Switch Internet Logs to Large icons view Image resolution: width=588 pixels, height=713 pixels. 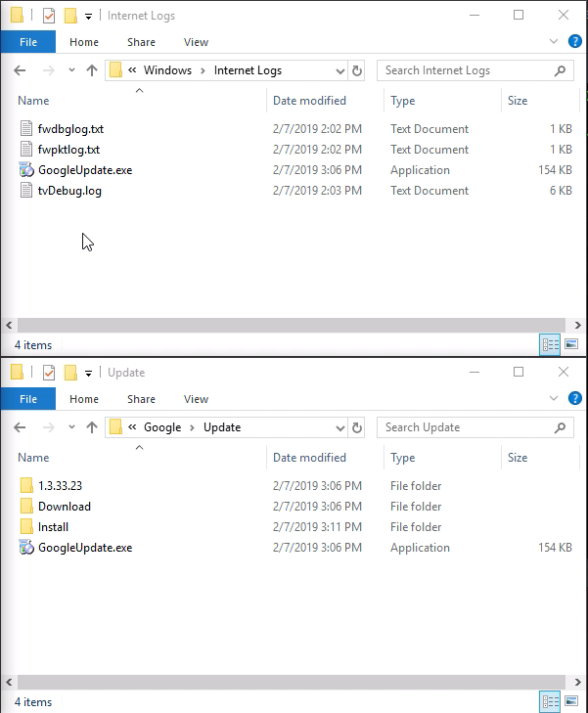coord(570,344)
